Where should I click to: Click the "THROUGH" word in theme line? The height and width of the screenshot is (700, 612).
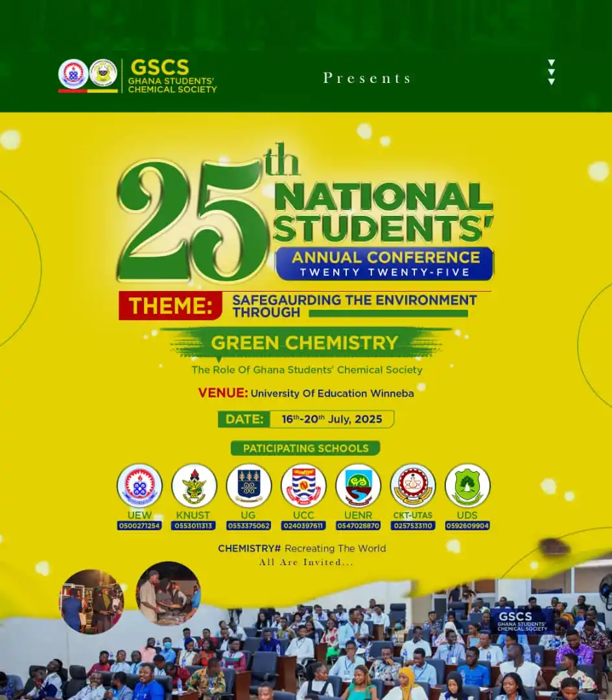click(x=266, y=312)
